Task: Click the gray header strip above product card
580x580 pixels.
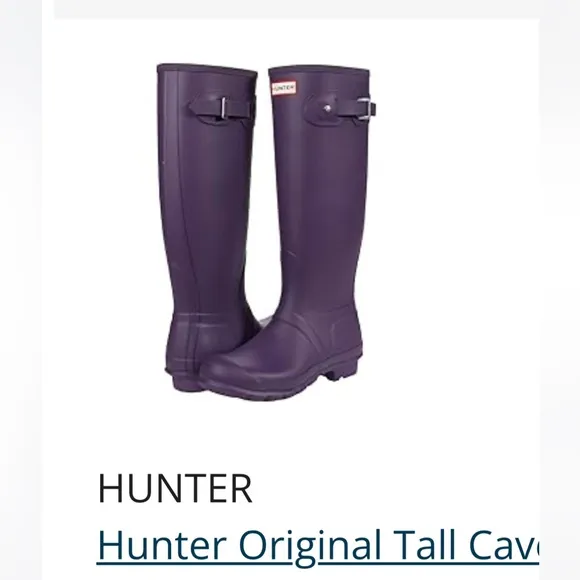Action: 296,9
